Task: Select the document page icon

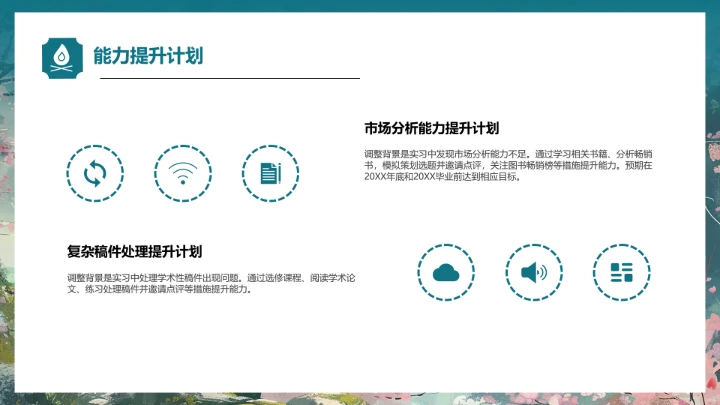Action: click(x=270, y=174)
